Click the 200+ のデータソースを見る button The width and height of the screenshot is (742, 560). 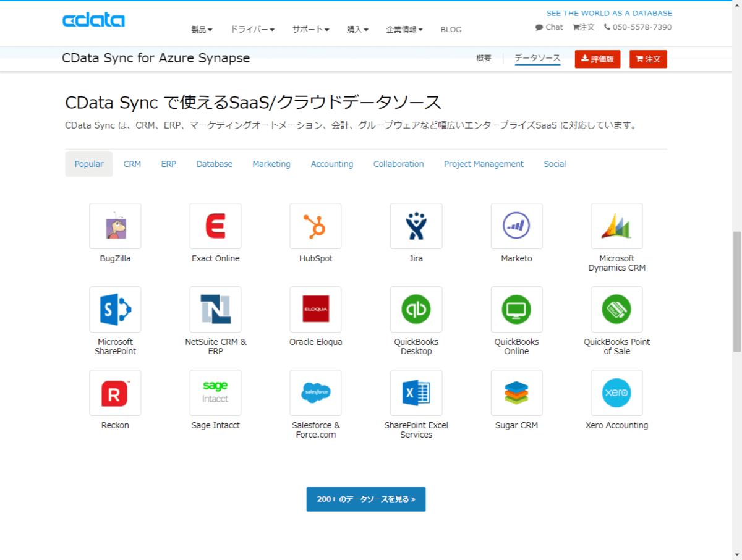(366, 499)
